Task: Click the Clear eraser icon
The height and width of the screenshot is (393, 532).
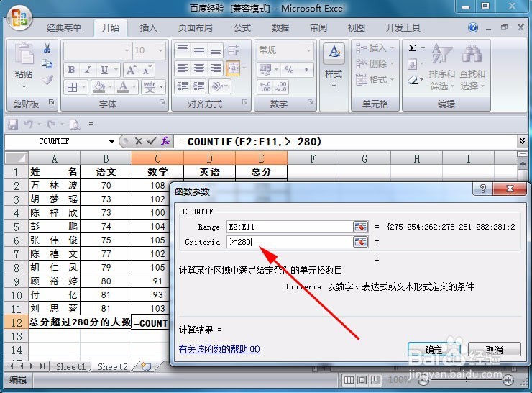Action: pos(412,80)
